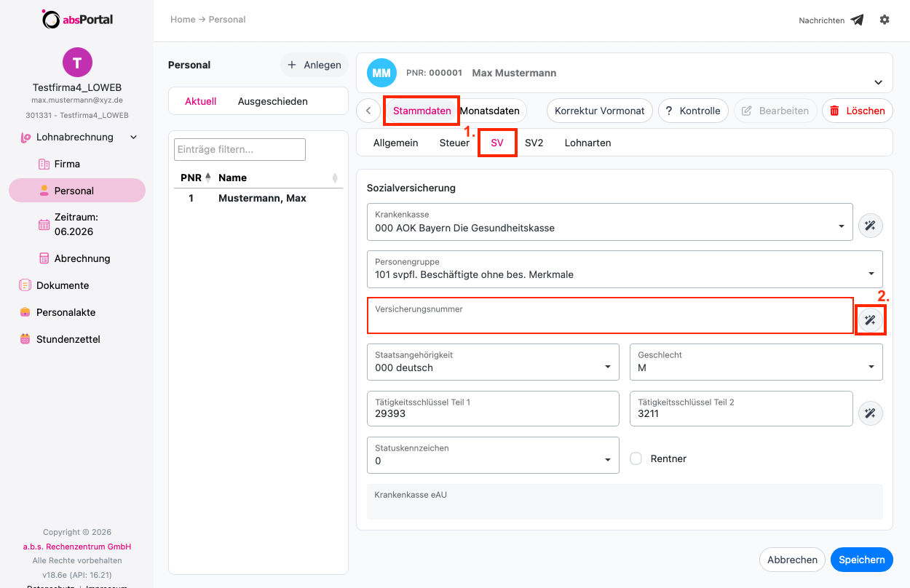Open the Personengruppe dropdown

[x=625, y=269]
